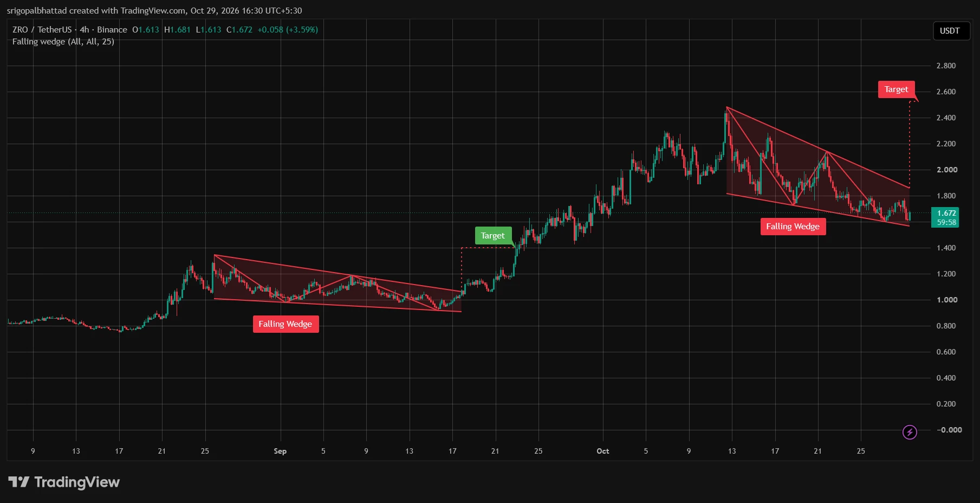Click the Falling wedge indicator legend
Screen dimensions: 980x503
pyautogui.click(x=63, y=42)
